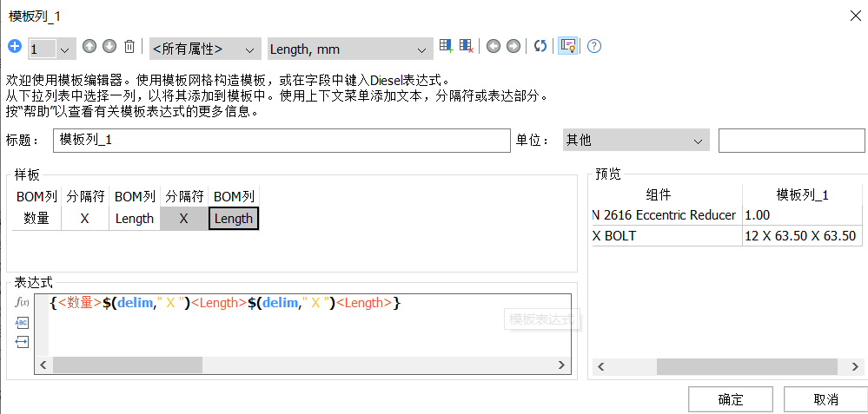Close the 模板列_1 dialog window

(x=855, y=16)
